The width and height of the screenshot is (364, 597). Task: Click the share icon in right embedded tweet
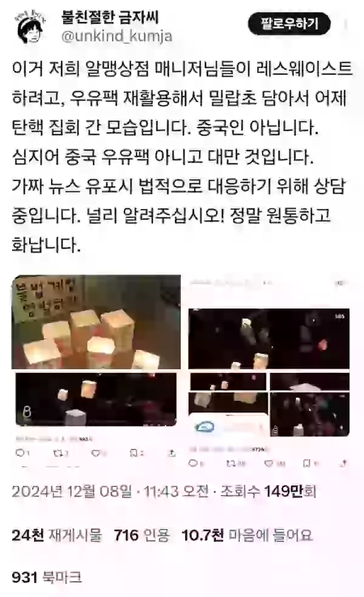click(344, 463)
